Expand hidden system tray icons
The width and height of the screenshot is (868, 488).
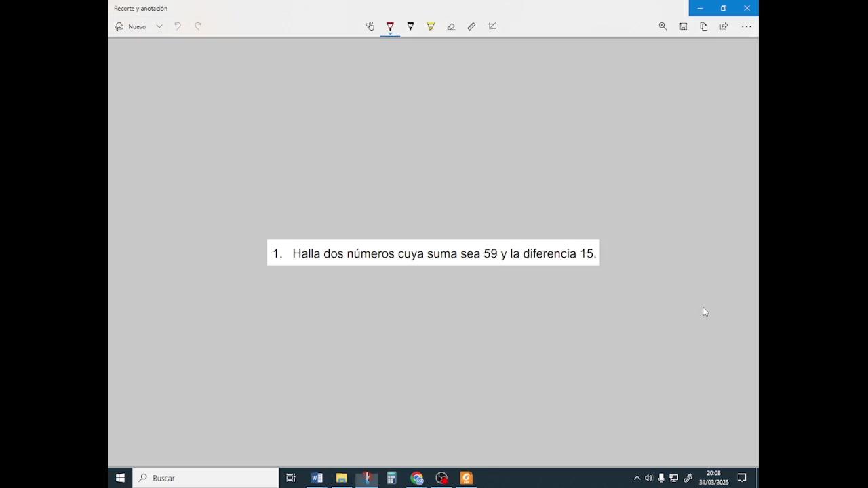(637, 478)
